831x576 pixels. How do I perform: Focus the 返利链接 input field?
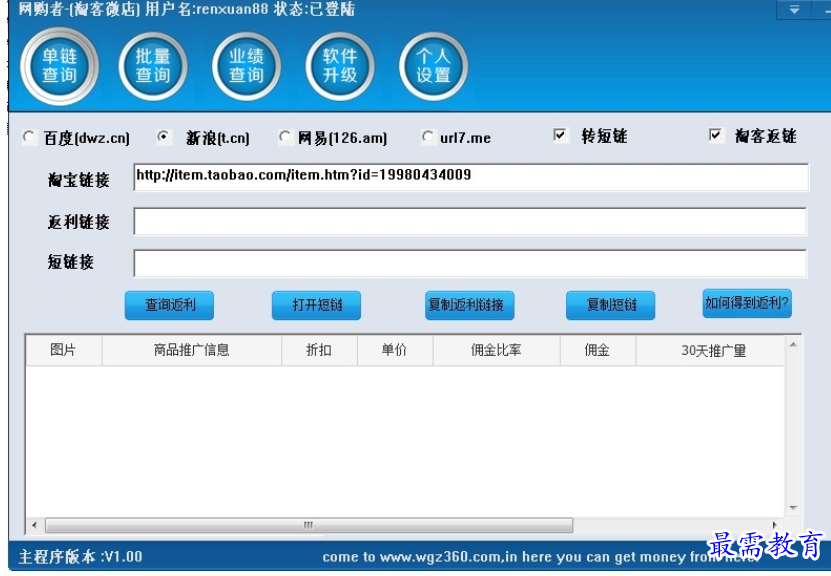pos(470,221)
